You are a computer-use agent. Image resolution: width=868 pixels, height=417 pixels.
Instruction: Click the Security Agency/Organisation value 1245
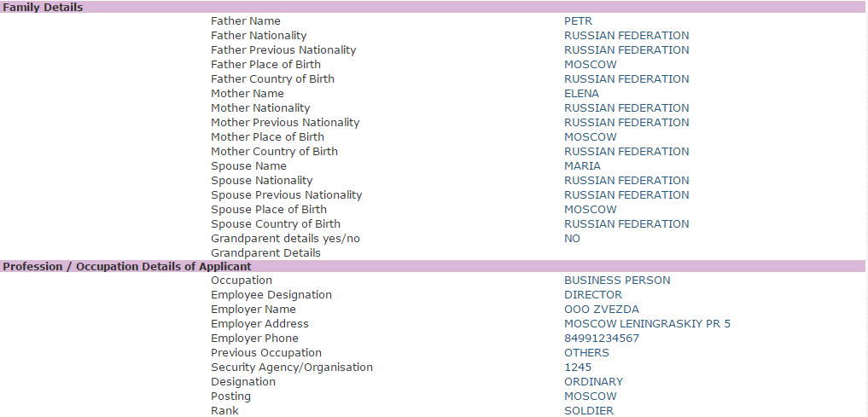point(578,368)
